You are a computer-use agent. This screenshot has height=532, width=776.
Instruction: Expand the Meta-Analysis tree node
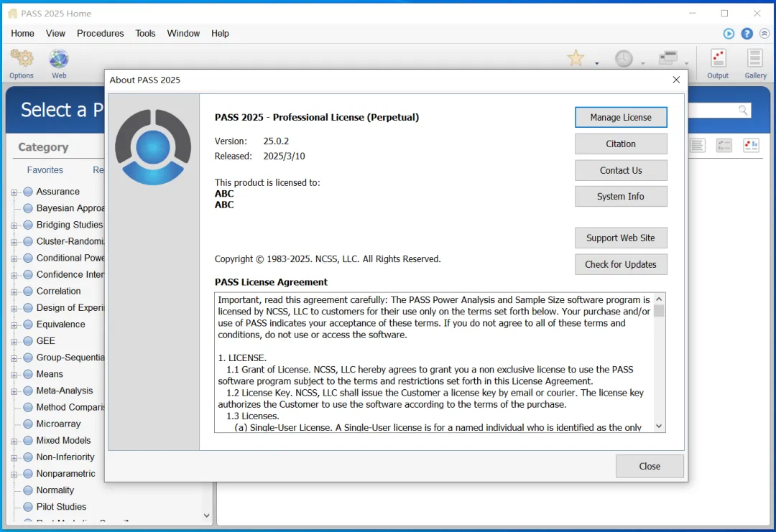pos(14,391)
